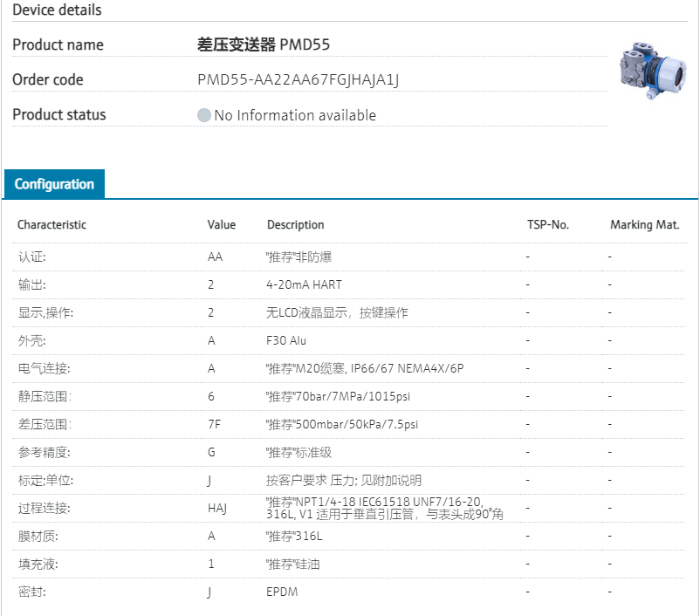The image size is (700, 616).
Task: Click the Value column header
Action: point(222,225)
